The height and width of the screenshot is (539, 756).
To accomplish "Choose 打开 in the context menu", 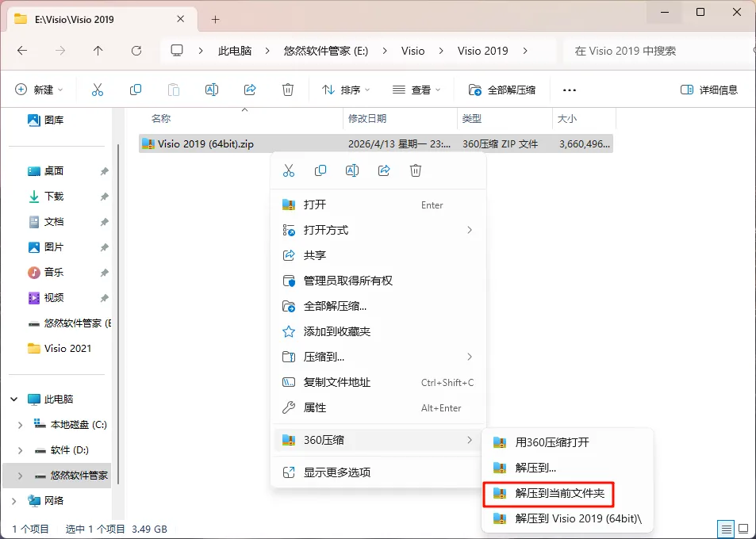I will tap(378, 205).
